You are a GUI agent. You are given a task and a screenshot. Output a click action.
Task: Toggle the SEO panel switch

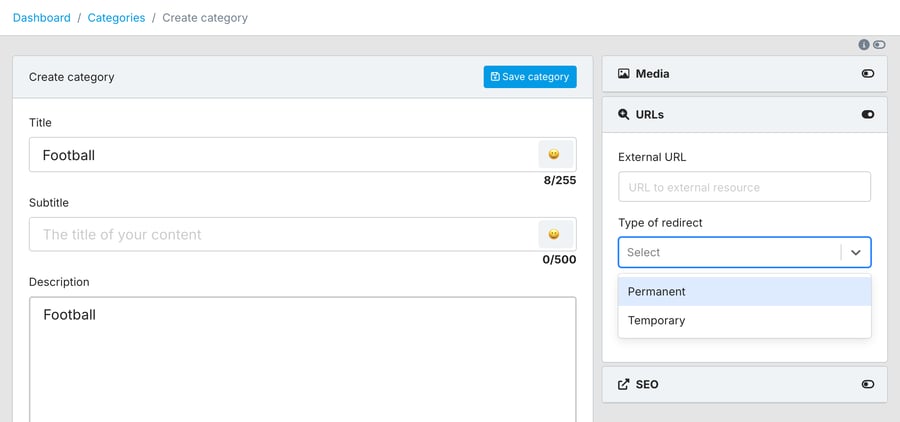pyautogui.click(x=868, y=384)
